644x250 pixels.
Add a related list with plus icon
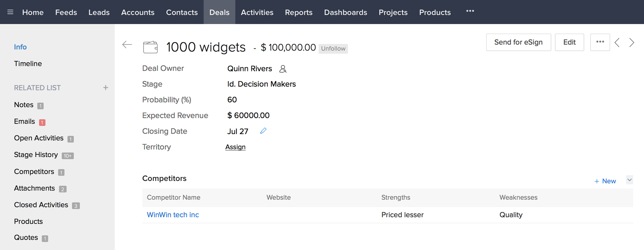coord(106,88)
